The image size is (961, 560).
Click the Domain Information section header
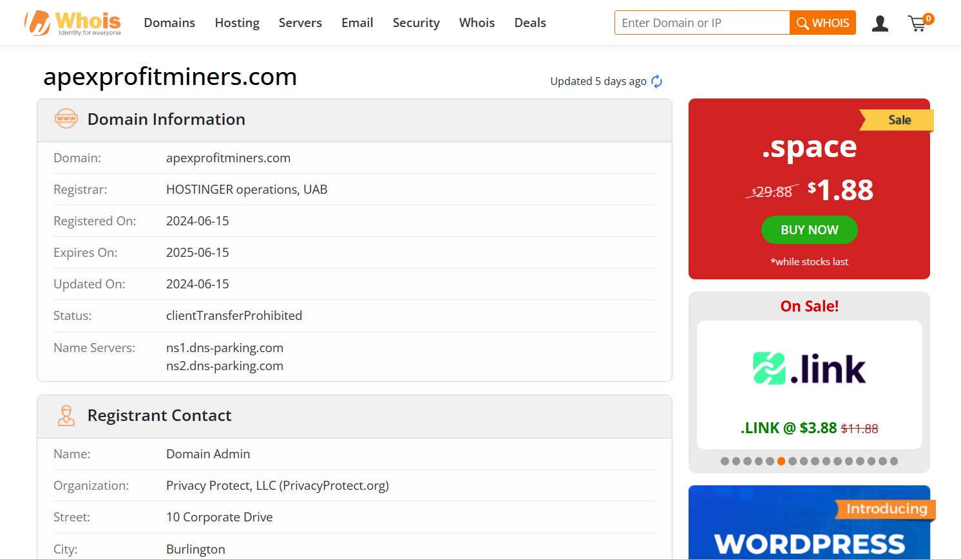pos(354,120)
